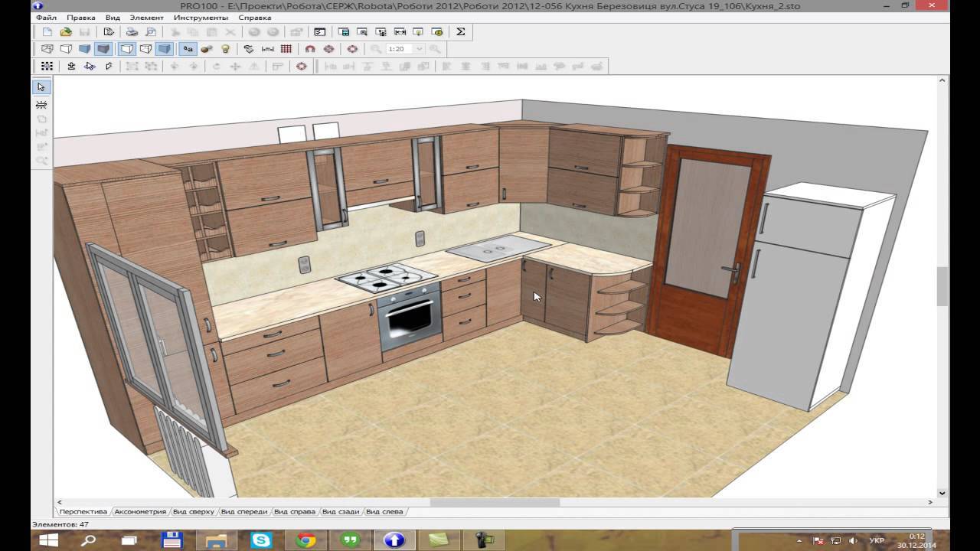Select the arrow pointer tool in left sidebar
Screen dimensions: 980x551
(41, 87)
